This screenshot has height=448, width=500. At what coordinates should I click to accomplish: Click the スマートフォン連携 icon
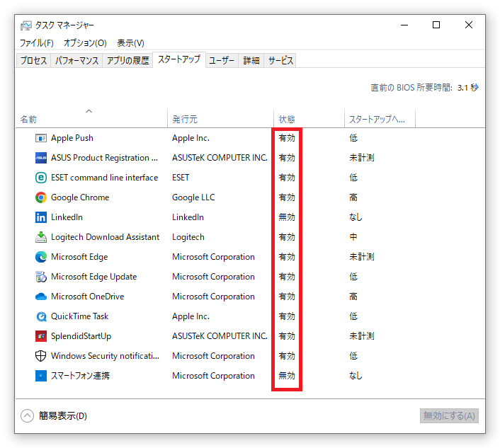pyautogui.click(x=41, y=376)
